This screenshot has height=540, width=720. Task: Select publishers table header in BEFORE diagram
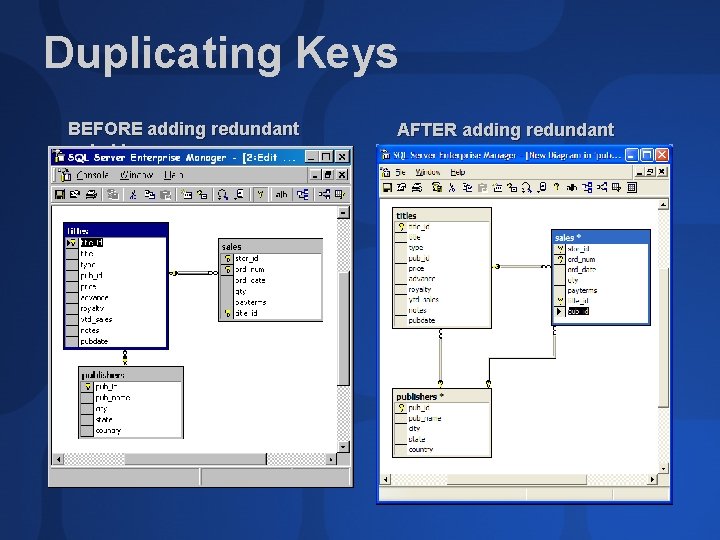click(131, 375)
